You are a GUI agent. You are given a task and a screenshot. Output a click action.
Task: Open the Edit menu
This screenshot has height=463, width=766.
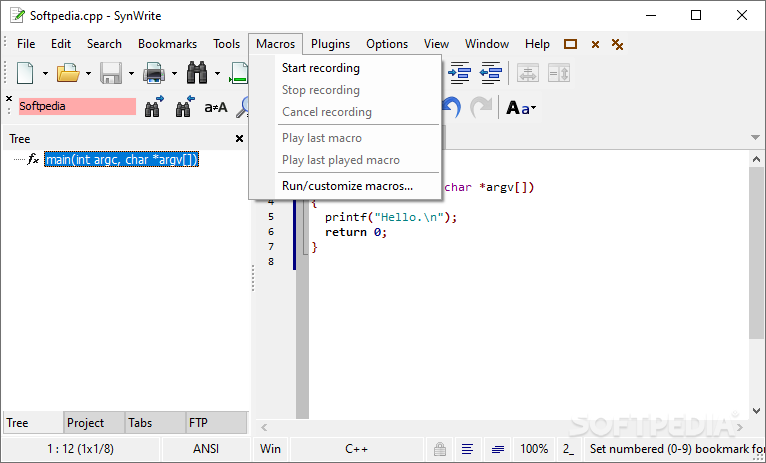[61, 44]
